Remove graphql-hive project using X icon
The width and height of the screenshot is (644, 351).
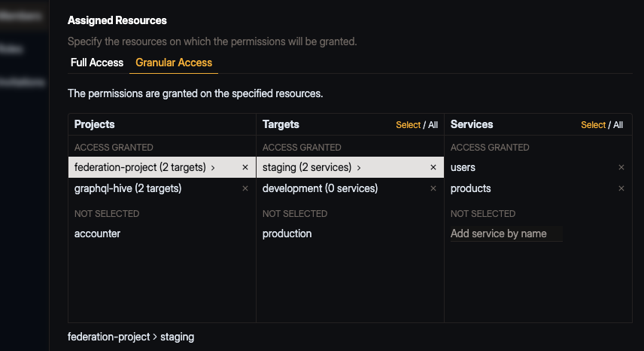(x=245, y=188)
